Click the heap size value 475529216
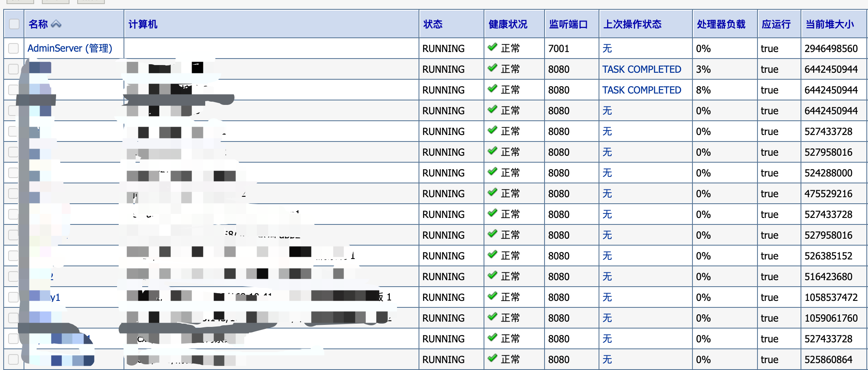The image size is (868, 370). (x=829, y=194)
